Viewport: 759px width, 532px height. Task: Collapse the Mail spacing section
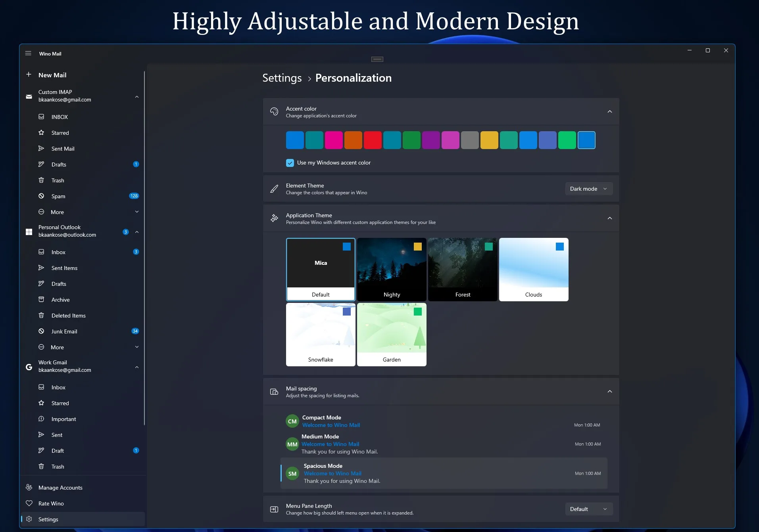pos(610,392)
